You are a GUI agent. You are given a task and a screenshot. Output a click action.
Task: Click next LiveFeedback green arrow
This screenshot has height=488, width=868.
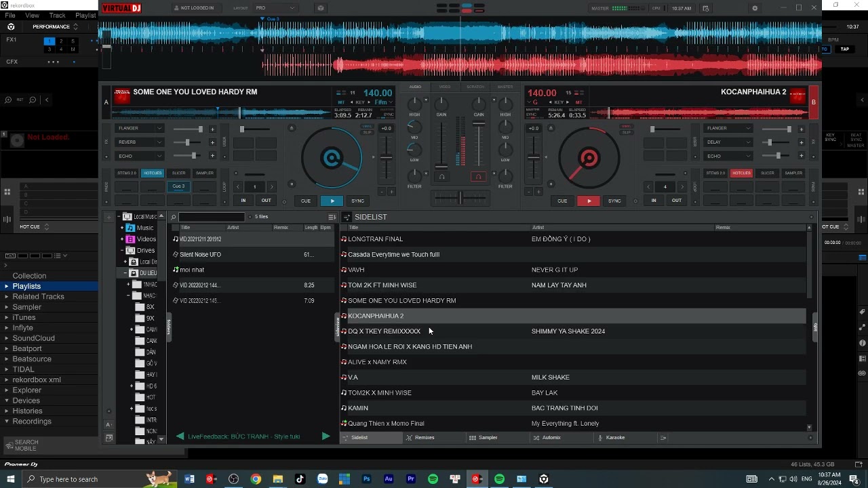[325, 436]
